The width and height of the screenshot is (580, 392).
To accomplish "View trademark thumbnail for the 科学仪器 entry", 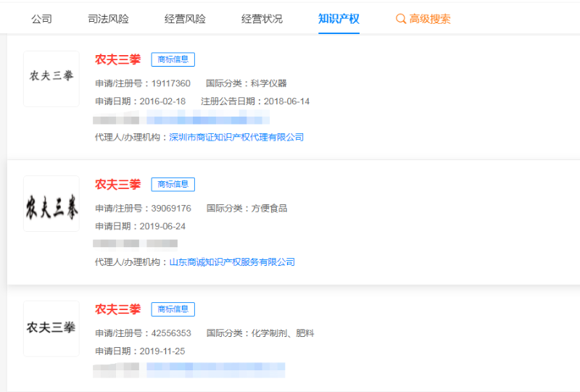I will pyautogui.click(x=51, y=79).
